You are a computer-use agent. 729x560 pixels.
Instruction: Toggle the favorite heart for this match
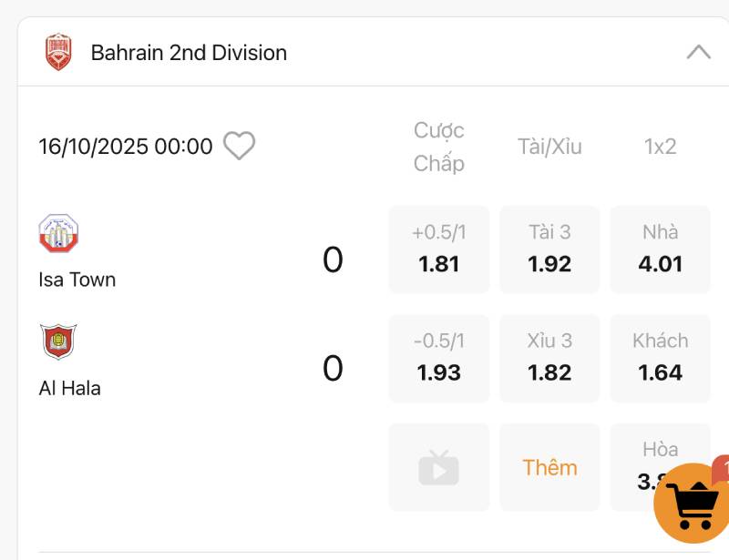click(x=240, y=146)
